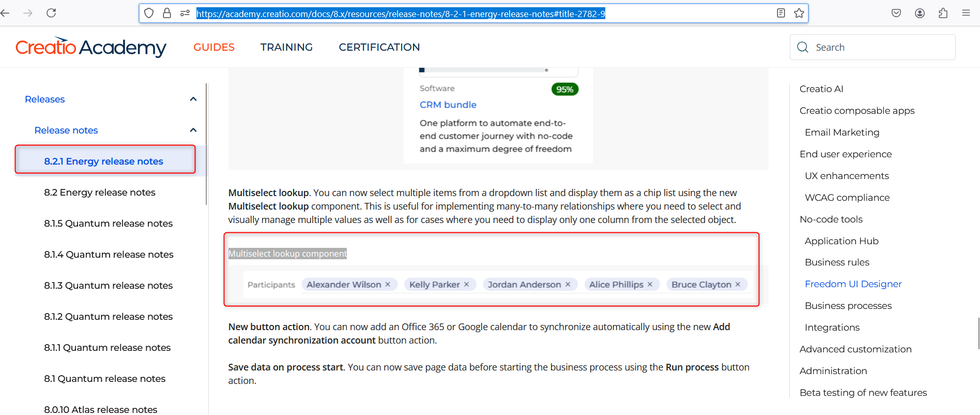Go back to the previous browser page
980x415 pixels.
point(5,13)
